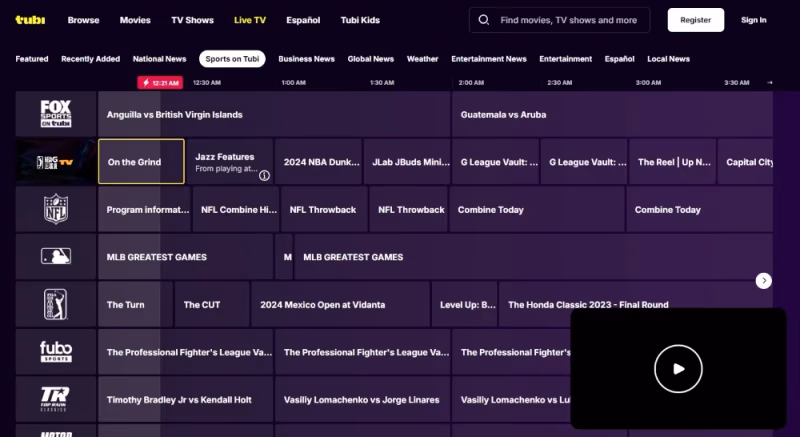This screenshot has width=800, height=437.
Task: Click the info icon on Jazz Features
Action: pos(264,175)
